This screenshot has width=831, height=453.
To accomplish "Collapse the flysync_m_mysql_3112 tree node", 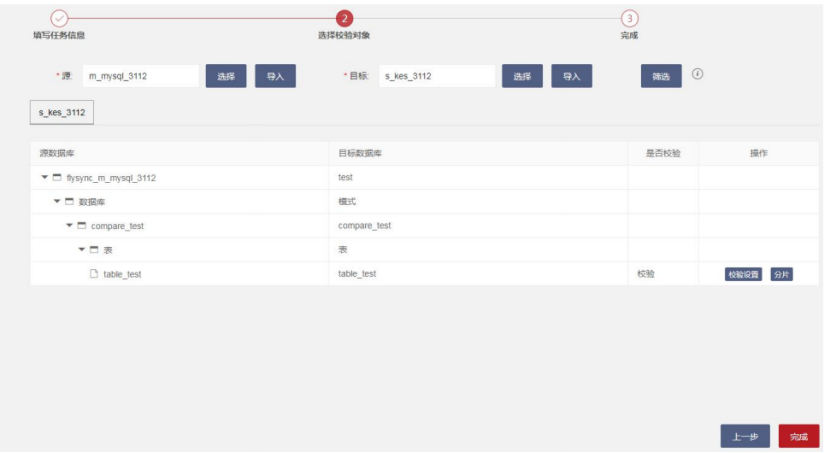I will 45,177.
